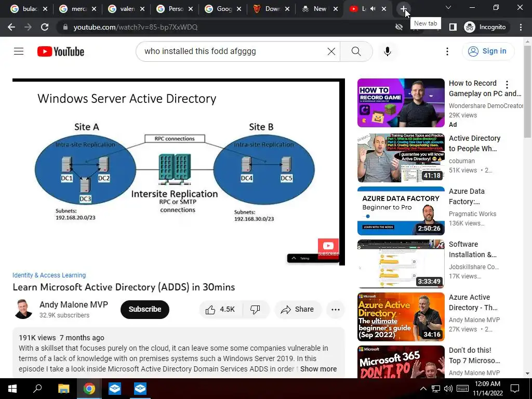Viewport: 532px width, 399px height.
Task: Mute the YouTube tab via speaker icon
Action: [373, 9]
